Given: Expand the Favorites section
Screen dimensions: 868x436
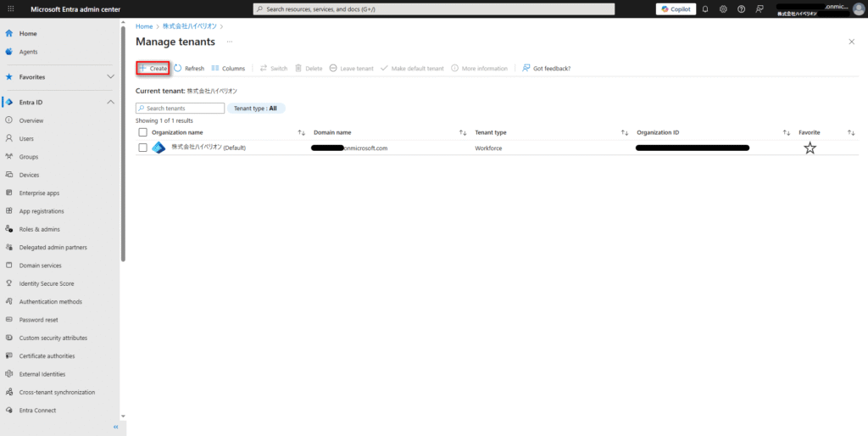Looking at the screenshot, I should 110,76.
